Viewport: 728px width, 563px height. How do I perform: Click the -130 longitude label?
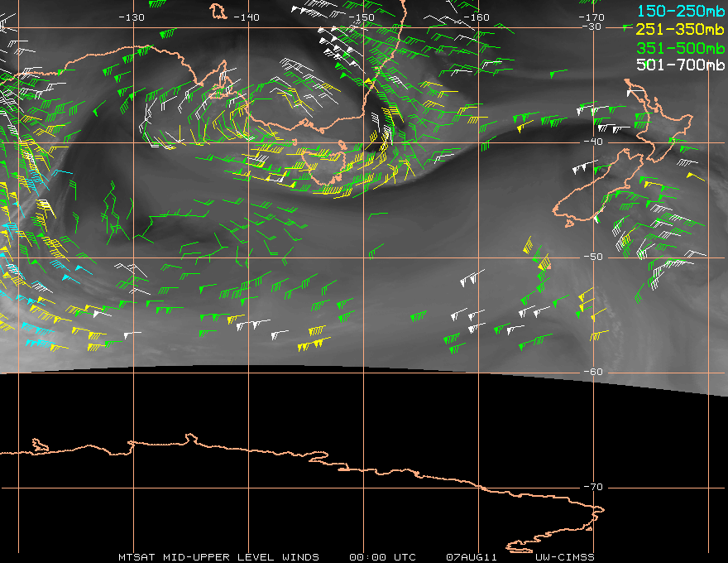tap(132, 17)
